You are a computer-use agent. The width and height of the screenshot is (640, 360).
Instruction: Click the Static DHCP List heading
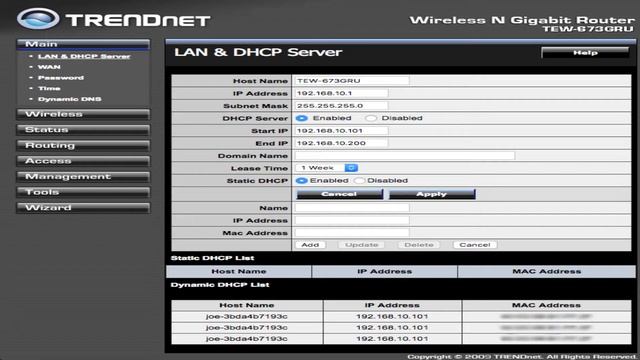click(212, 258)
